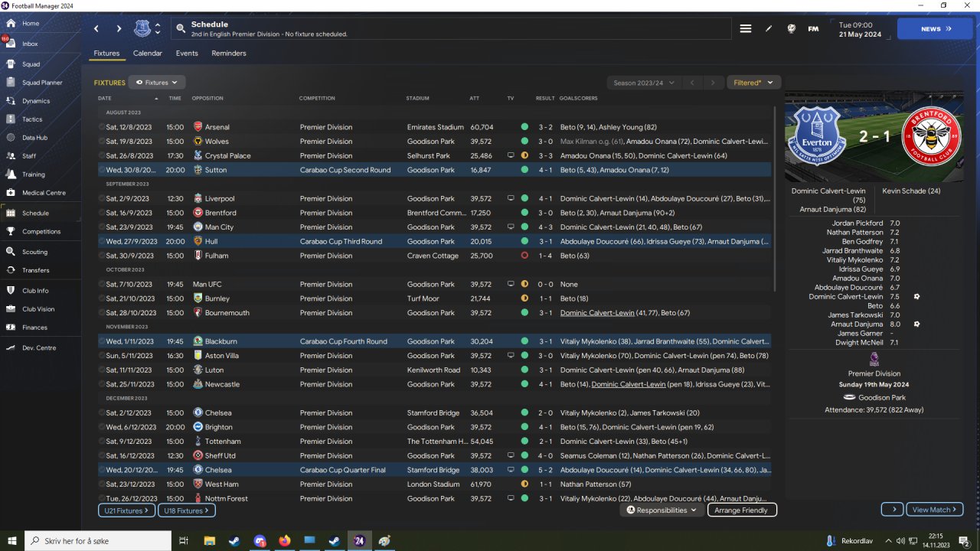Open Football Manager 24 taskbar icon
Image resolution: width=980 pixels, height=551 pixels.
point(359,541)
